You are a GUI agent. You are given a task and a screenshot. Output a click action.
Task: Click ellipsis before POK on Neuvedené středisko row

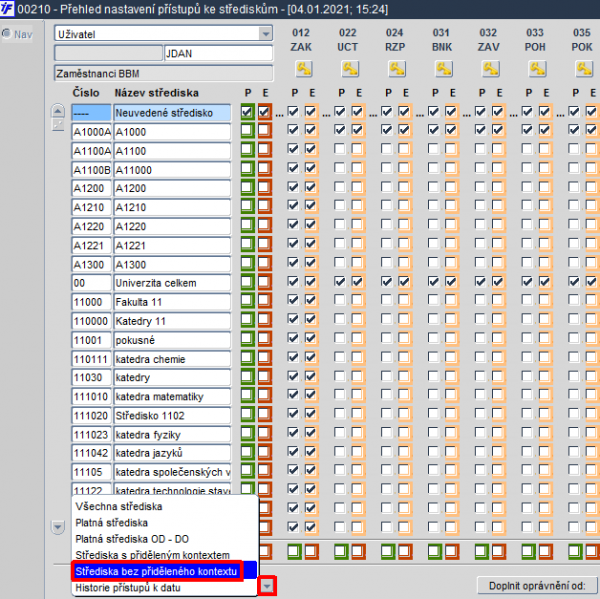click(561, 114)
